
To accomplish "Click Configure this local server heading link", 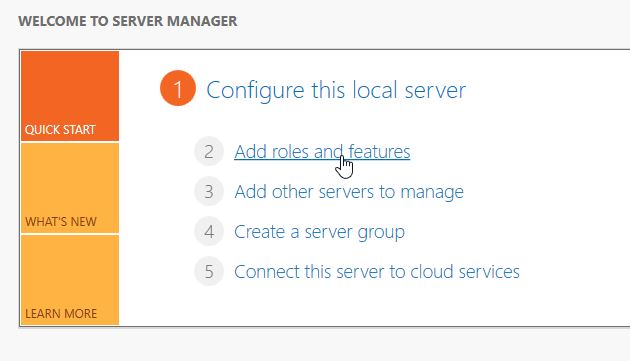I will coord(336,90).
